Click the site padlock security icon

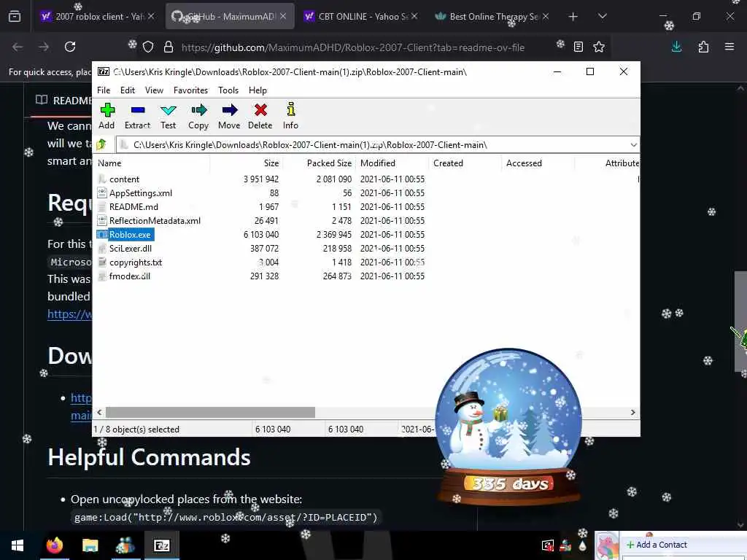click(x=169, y=47)
